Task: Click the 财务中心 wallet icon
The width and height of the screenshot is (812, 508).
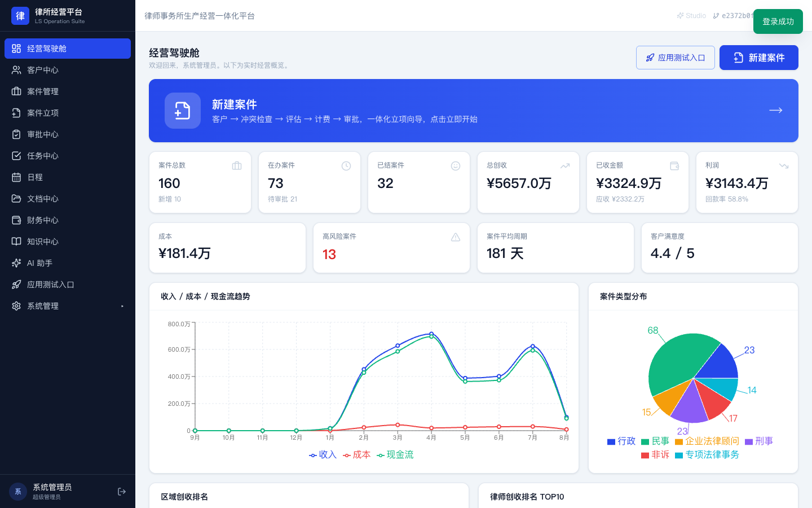Action: [x=16, y=220]
